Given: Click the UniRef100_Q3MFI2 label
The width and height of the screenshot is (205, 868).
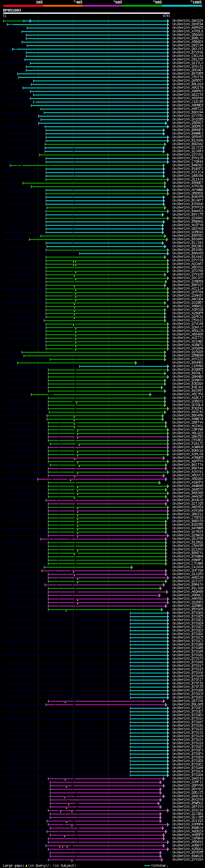Looking at the screenshot, I should click(187, 782).
